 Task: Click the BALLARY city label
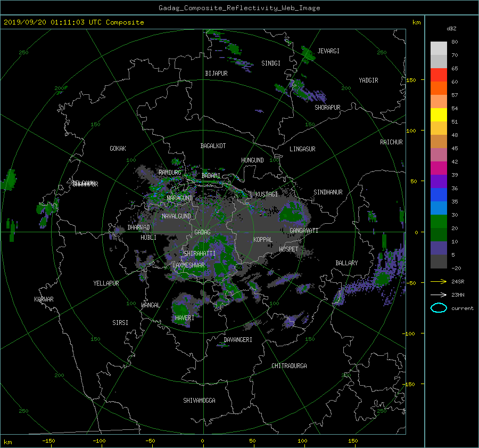(x=346, y=263)
